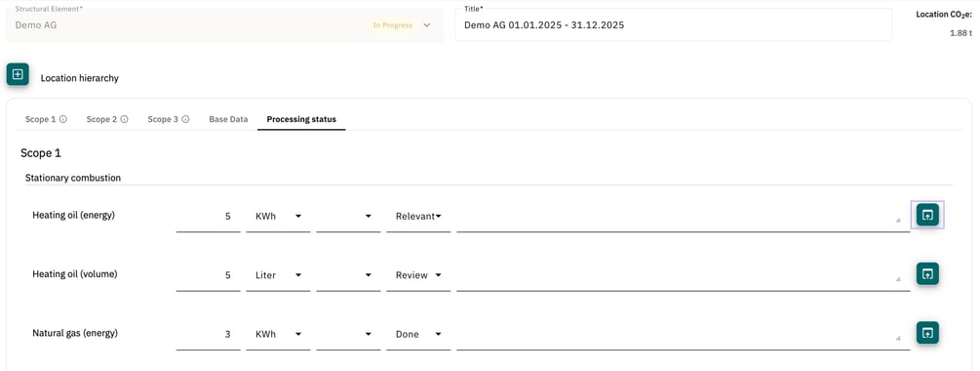The height and width of the screenshot is (371, 980).
Task: Open Liter unit dropdown for Heating oil (volume)
Action: [278, 275]
